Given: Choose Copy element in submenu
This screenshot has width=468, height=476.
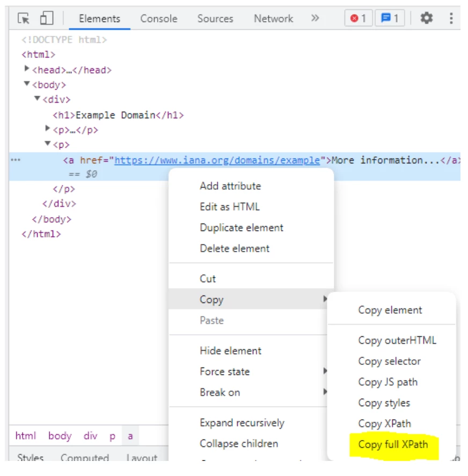Looking at the screenshot, I should [x=392, y=310].
